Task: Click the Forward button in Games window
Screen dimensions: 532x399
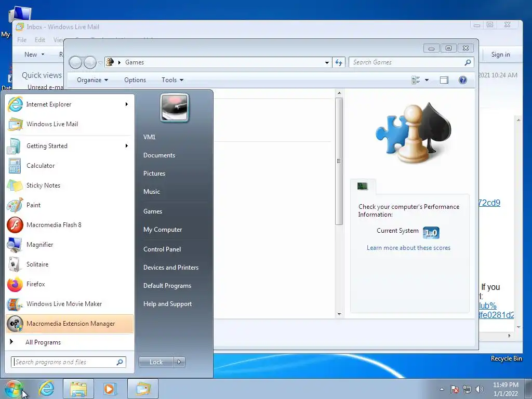Action: click(x=90, y=62)
